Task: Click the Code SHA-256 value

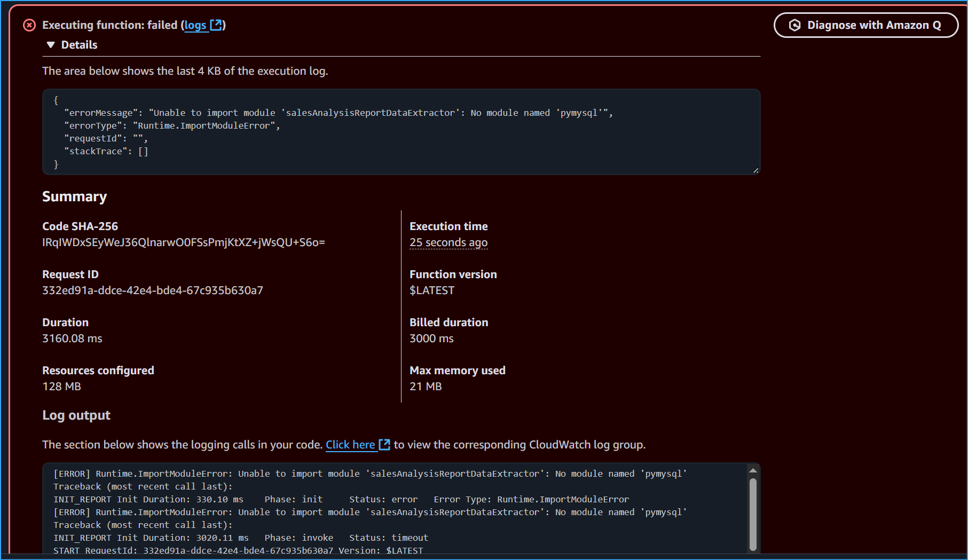Action: (x=183, y=242)
